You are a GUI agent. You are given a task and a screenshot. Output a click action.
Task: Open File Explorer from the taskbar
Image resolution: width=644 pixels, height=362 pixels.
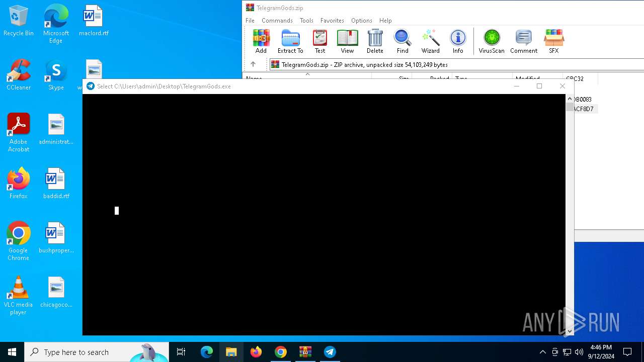tap(231, 352)
